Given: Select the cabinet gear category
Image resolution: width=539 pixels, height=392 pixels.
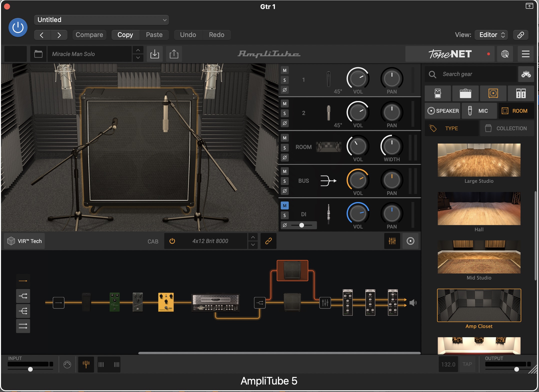Looking at the screenshot, I should [x=493, y=93].
